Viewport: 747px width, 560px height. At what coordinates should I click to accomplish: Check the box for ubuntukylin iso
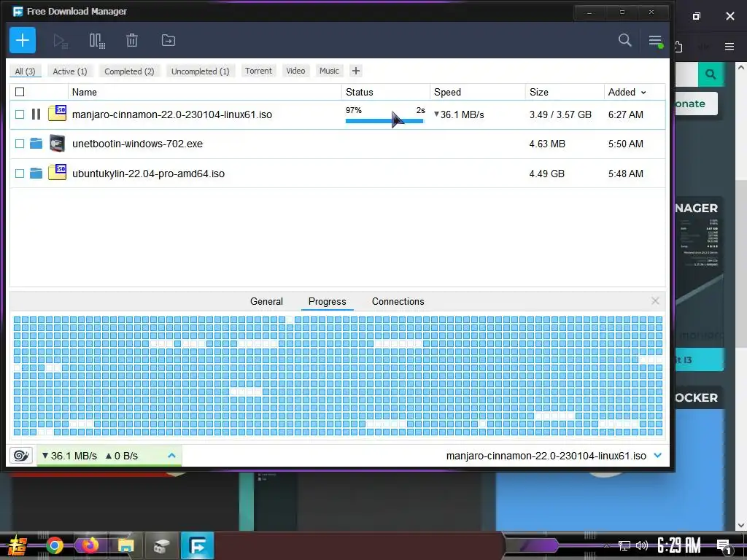(20, 174)
